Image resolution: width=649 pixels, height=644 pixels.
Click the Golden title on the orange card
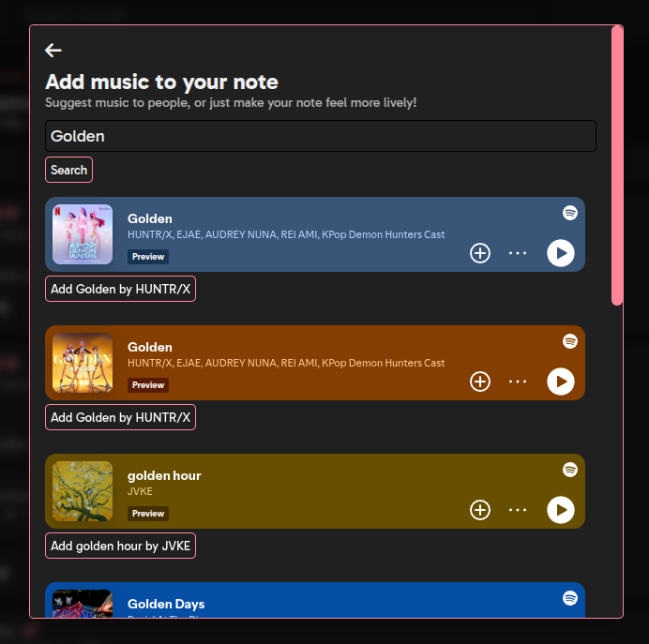(x=150, y=347)
